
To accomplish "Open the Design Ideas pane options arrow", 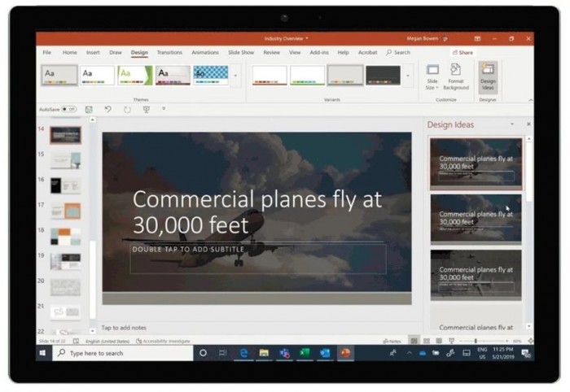I will point(512,124).
